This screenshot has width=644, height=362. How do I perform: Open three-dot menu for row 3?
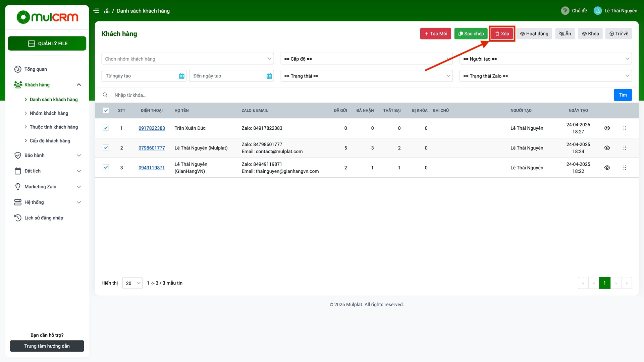(x=624, y=168)
